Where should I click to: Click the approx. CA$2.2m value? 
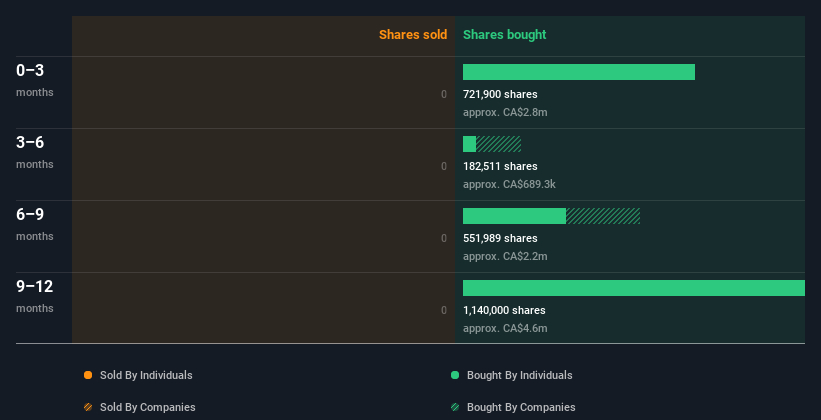505,256
